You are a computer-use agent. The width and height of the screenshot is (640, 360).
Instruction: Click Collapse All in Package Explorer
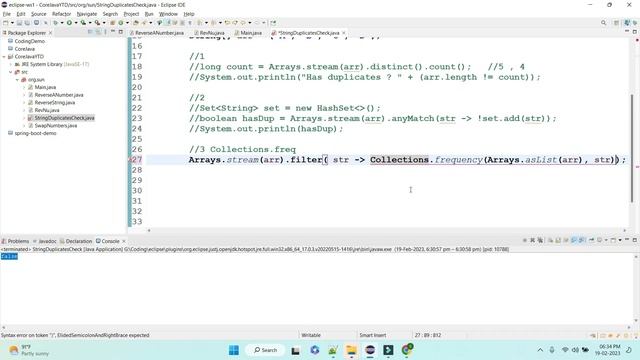click(90, 32)
